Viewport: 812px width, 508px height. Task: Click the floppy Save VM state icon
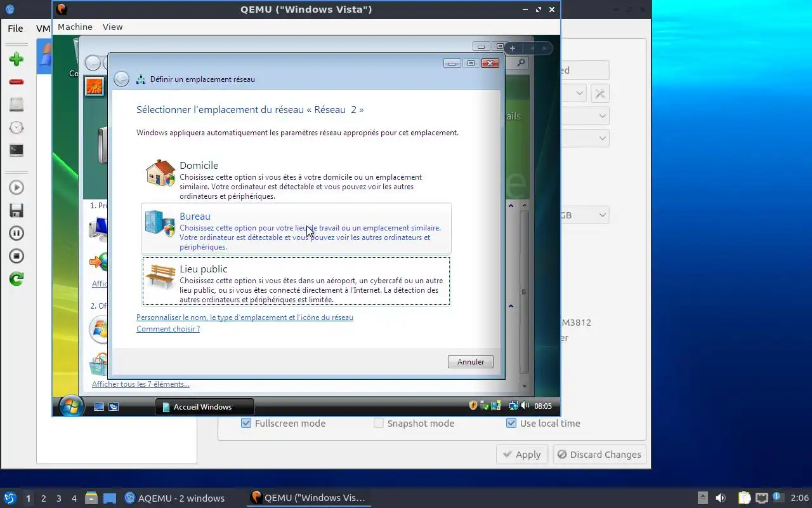(x=16, y=210)
